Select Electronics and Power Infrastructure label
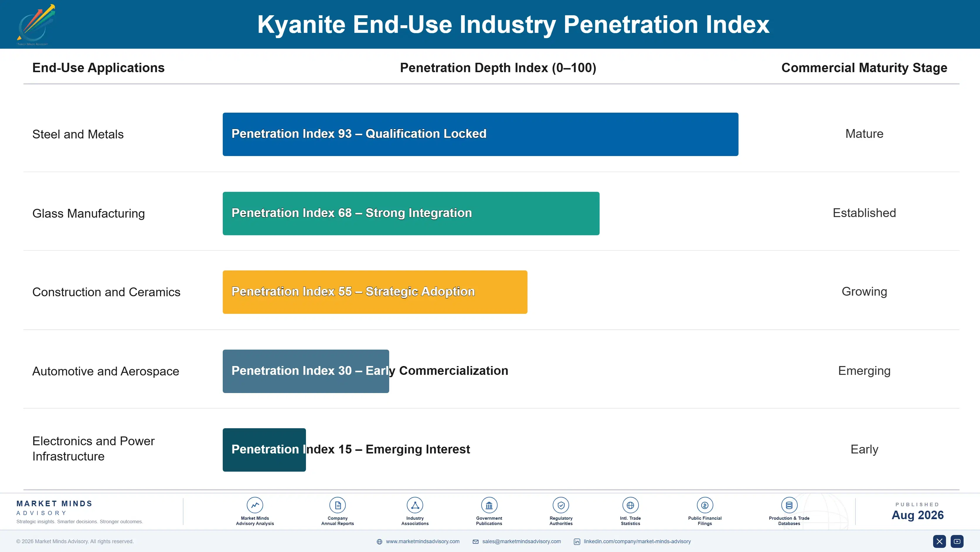 (x=93, y=448)
